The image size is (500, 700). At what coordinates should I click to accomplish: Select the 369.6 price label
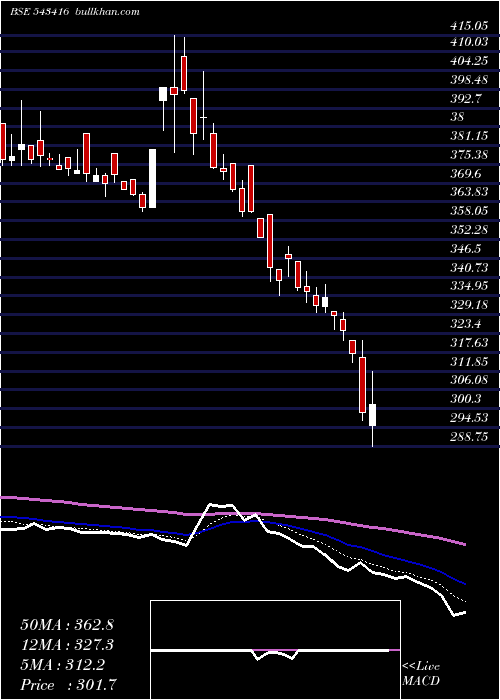click(x=466, y=173)
